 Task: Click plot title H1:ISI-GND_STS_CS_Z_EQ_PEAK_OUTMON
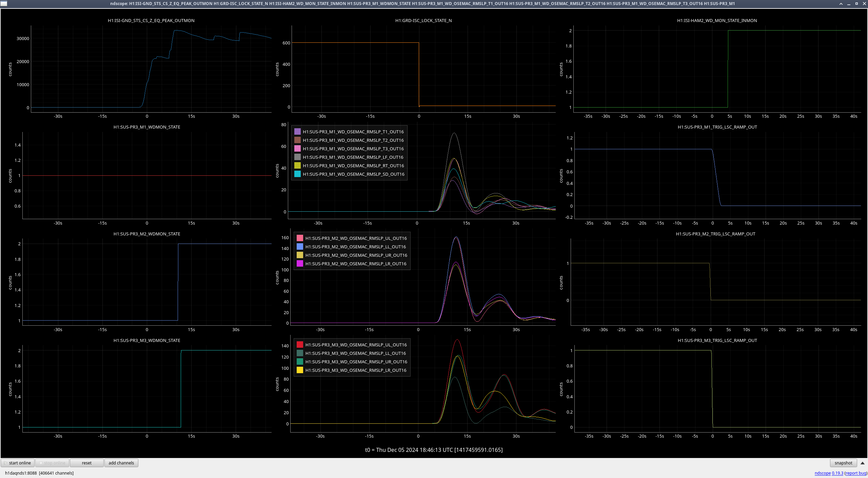coord(151,20)
